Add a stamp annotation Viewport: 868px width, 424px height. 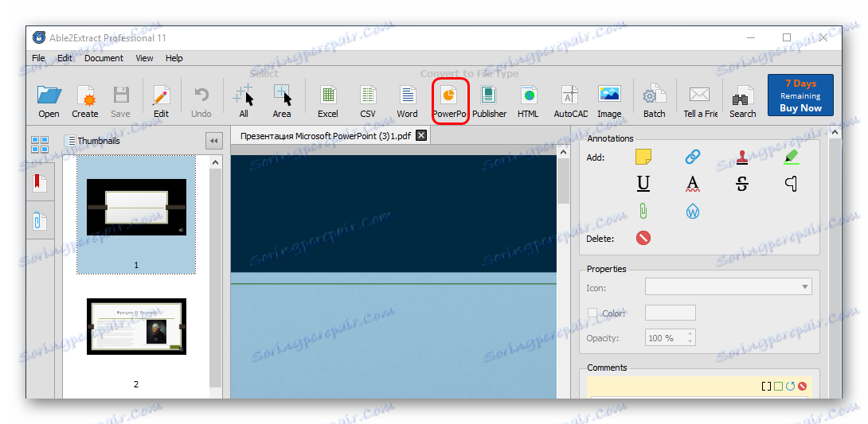(742, 157)
